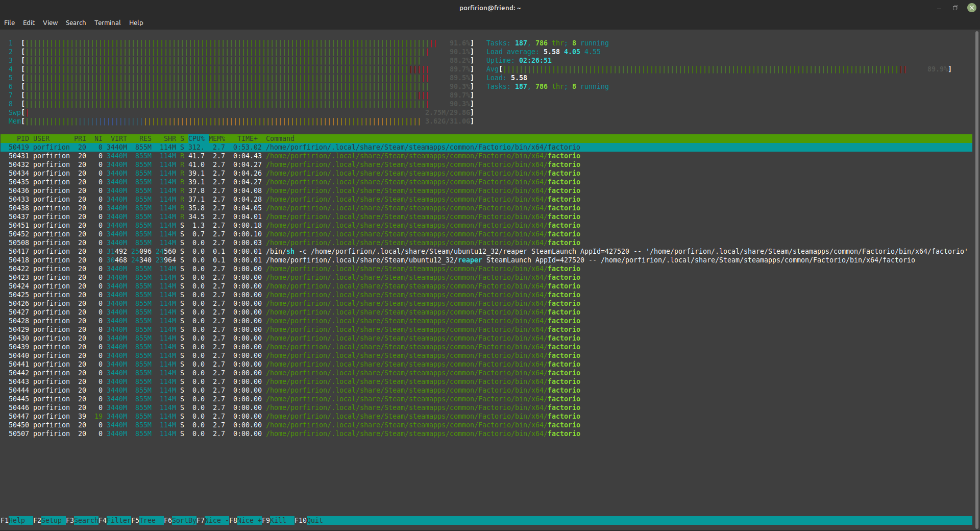
Task: Open the File menu
Action: (x=9, y=22)
